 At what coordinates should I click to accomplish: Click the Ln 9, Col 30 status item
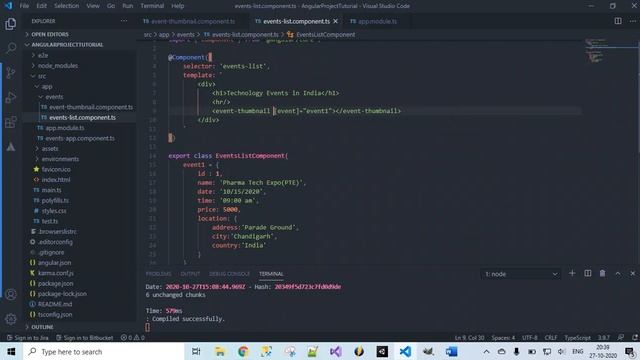(469, 338)
